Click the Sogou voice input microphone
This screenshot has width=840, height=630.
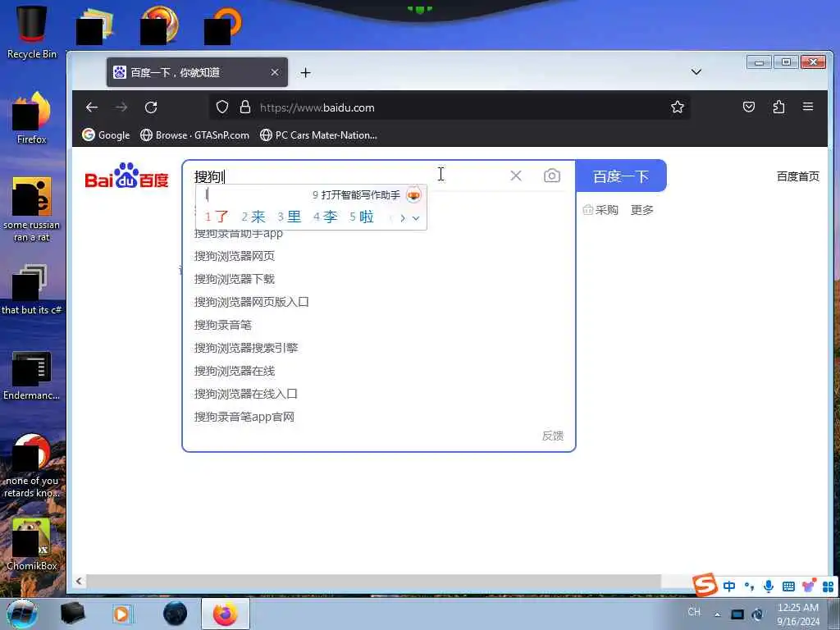pyautogui.click(x=768, y=586)
